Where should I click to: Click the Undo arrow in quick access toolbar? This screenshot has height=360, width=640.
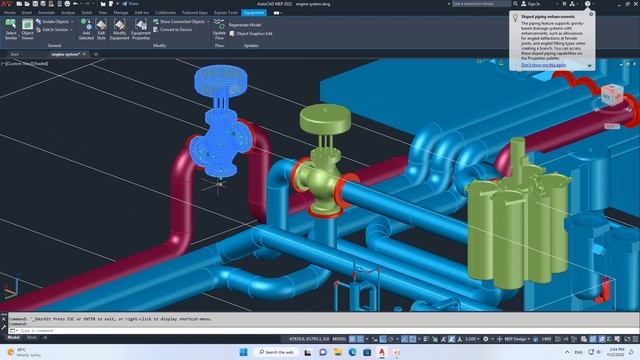coord(76,4)
